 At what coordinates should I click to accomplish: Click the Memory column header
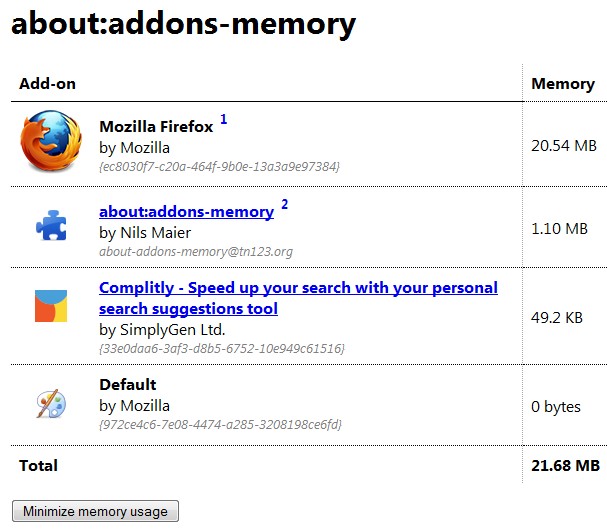point(563,84)
